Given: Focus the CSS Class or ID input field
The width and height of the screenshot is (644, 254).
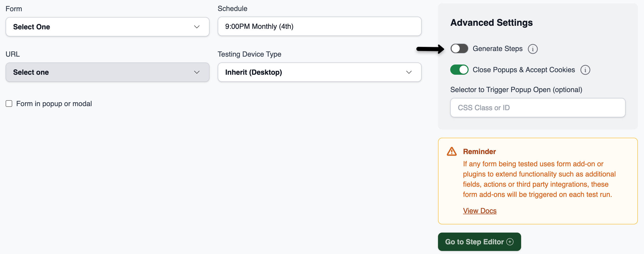Looking at the screenshot, I should (x=537, y=108).
